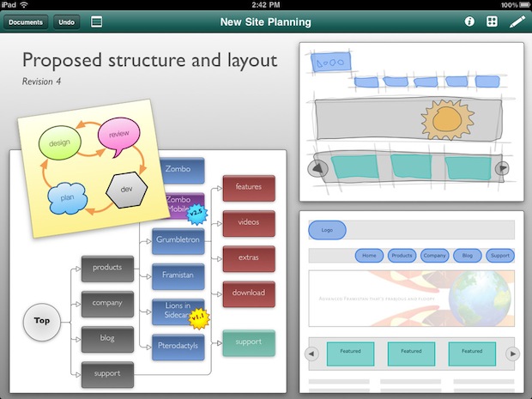Tap the New Site Planning document title

(266, 22)
